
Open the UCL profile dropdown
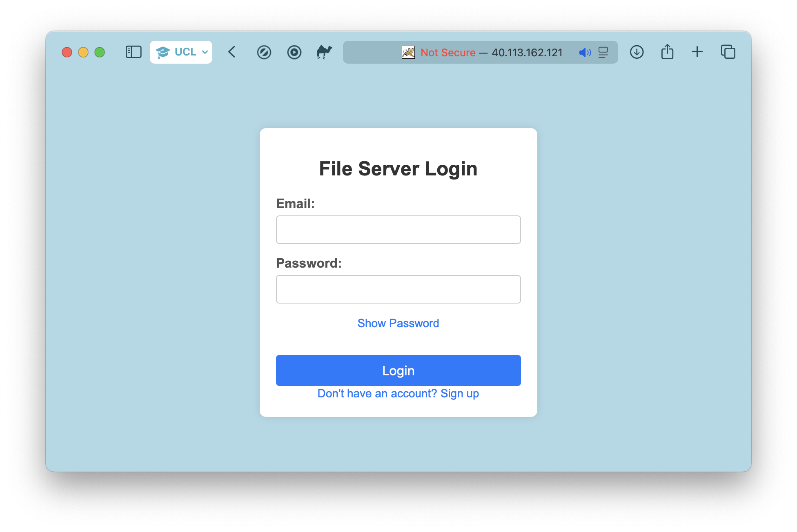[181, 52]
